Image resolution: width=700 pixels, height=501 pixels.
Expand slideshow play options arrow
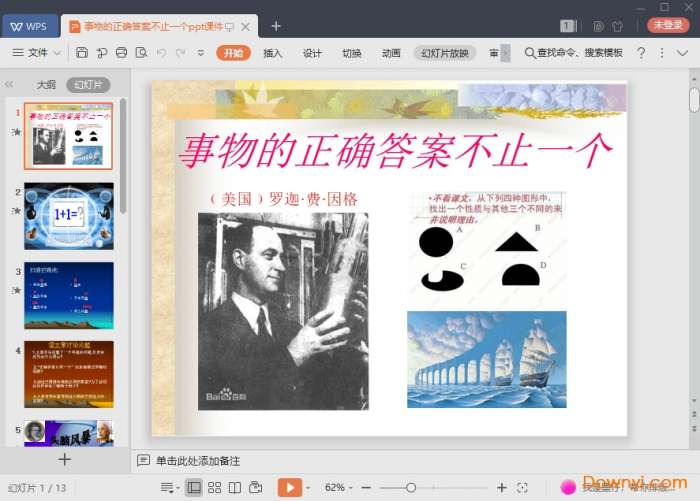(x=308, y=488)
